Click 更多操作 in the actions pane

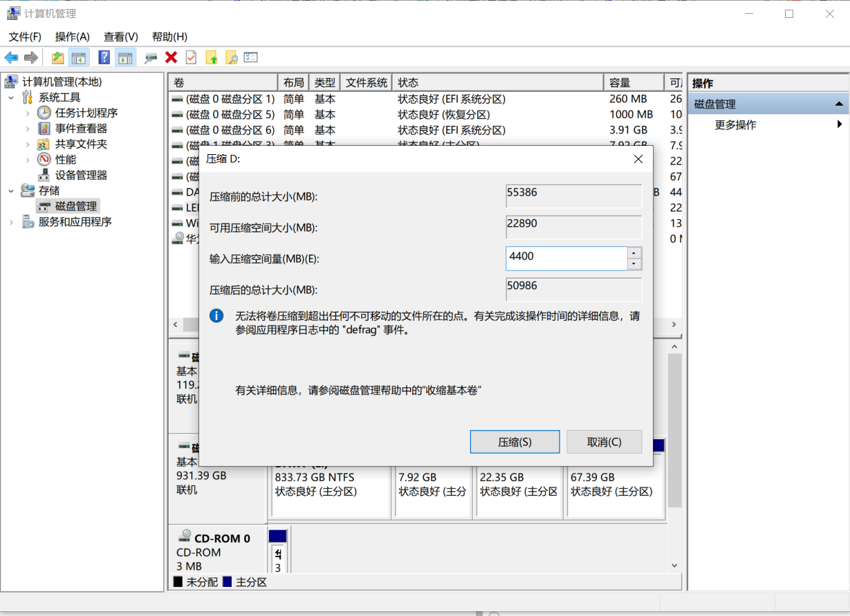point(735,125)
